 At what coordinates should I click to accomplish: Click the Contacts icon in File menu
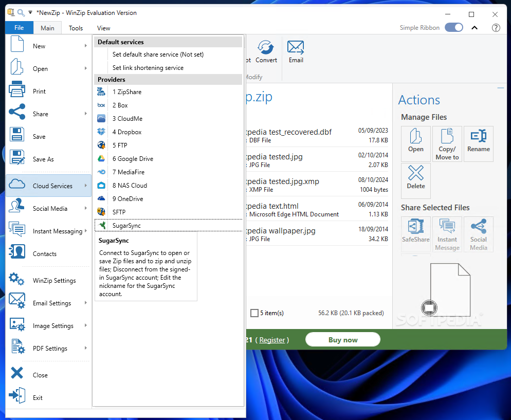click(x=17, y=251)
